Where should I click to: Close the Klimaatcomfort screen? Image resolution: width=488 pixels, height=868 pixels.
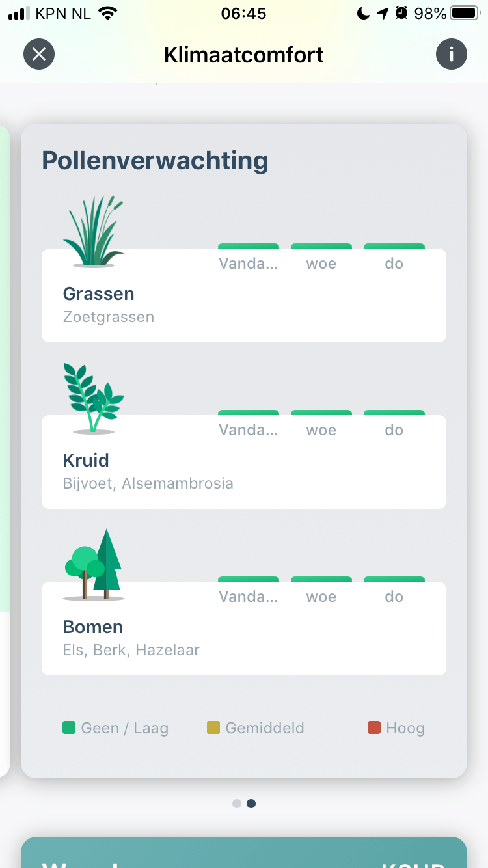click(x=39, y=54)
